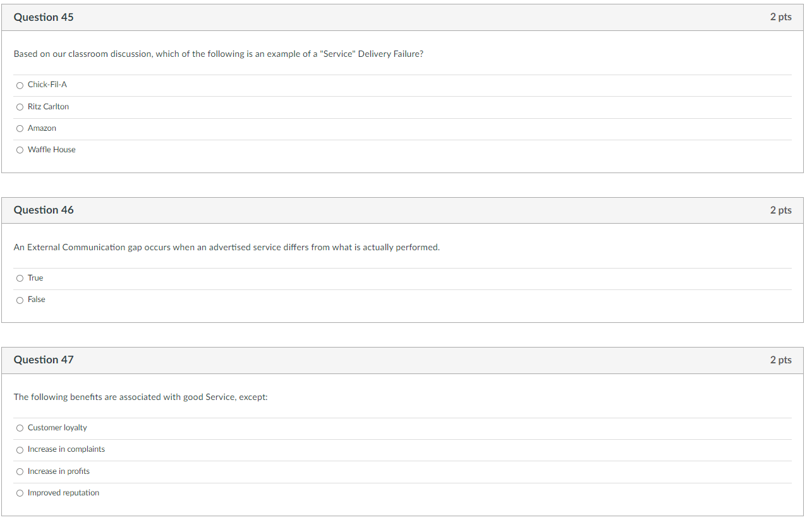
Task: Mark True for Question 46
Action: pos(20,278)
